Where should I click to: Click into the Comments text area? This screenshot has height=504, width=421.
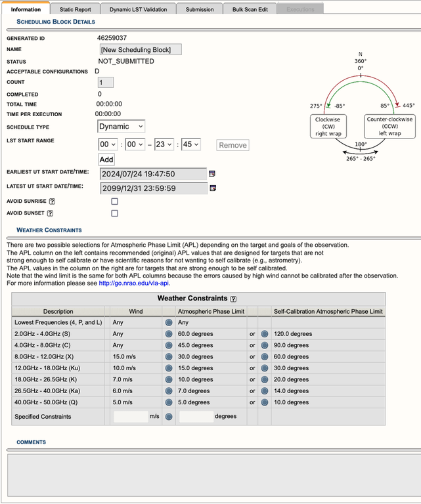(214, 475)
